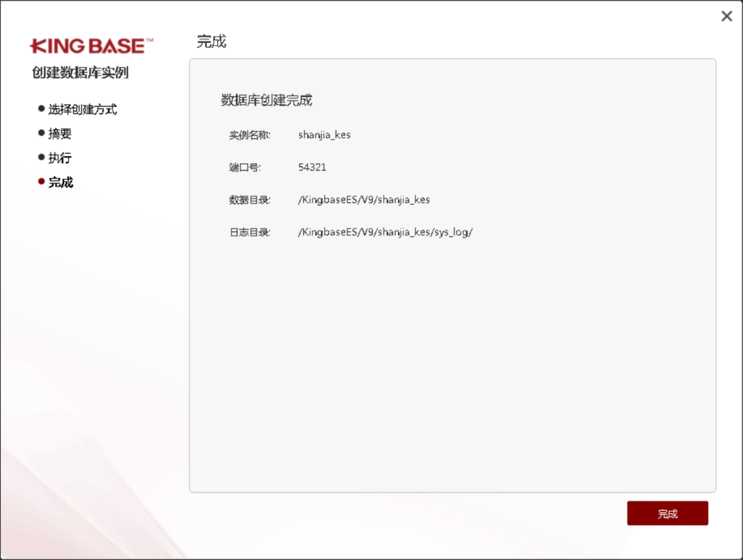Click instance name value shanjia_kes
743x560 pixels.
click(x=324, y=135)
